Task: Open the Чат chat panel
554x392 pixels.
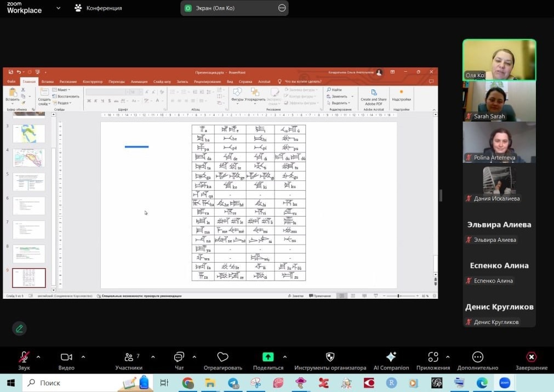Action: coord(179,357)
